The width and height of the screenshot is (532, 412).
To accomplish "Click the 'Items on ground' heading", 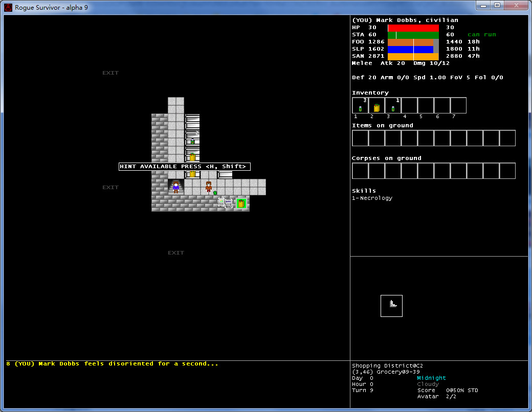I will [x=383, y=125].
